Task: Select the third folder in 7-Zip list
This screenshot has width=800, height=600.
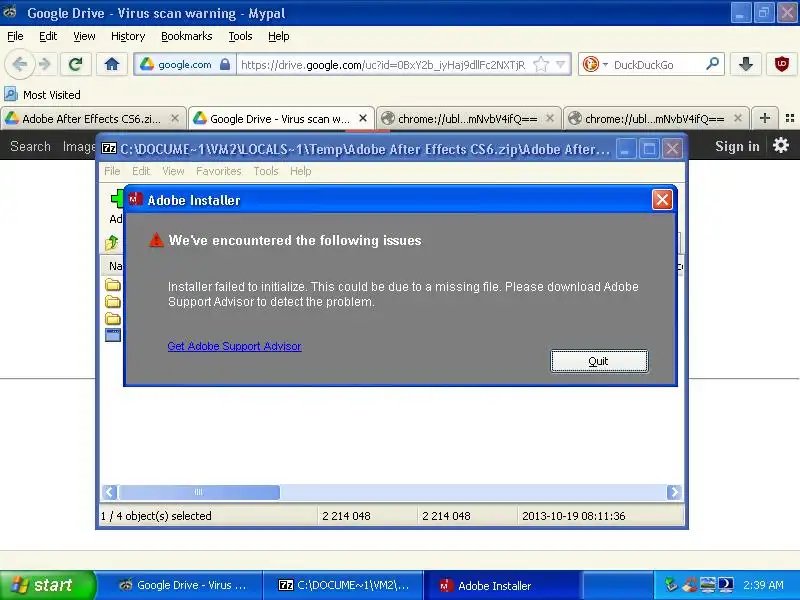Action: point(113,318)
